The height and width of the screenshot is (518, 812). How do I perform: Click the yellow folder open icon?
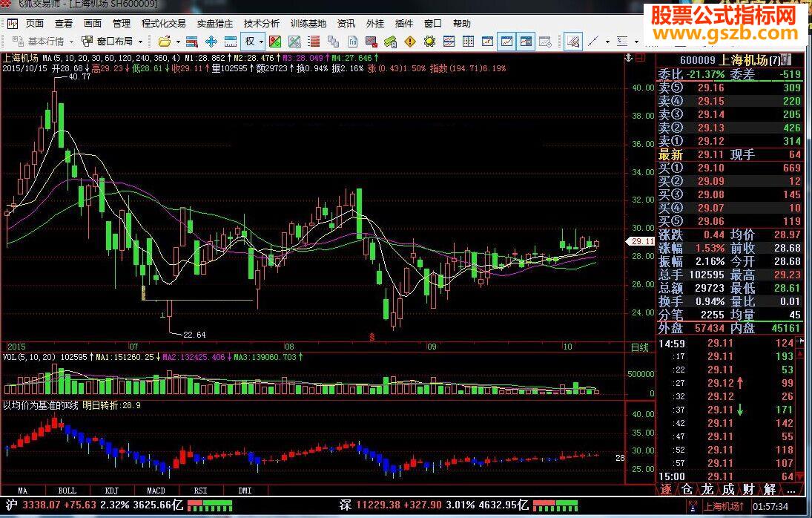click(x=164, y=41)
